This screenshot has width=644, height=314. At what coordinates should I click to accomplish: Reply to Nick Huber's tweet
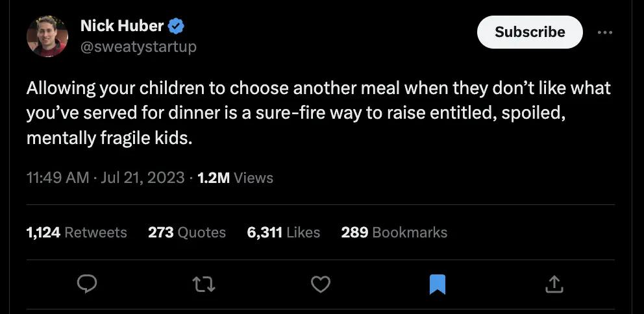88,284
